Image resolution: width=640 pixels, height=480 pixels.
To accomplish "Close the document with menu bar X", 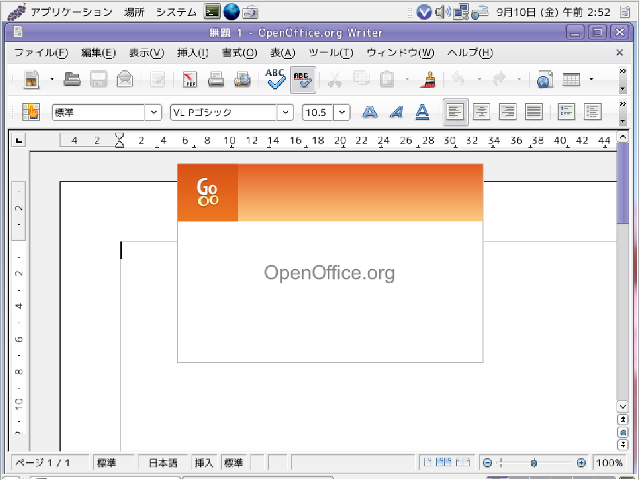I will tap(620, 52).
